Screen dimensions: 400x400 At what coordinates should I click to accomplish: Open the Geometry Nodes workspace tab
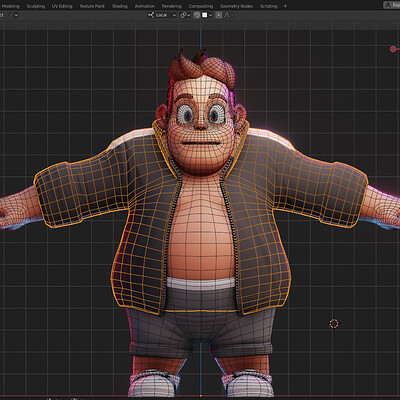click(x=236, y=6)
